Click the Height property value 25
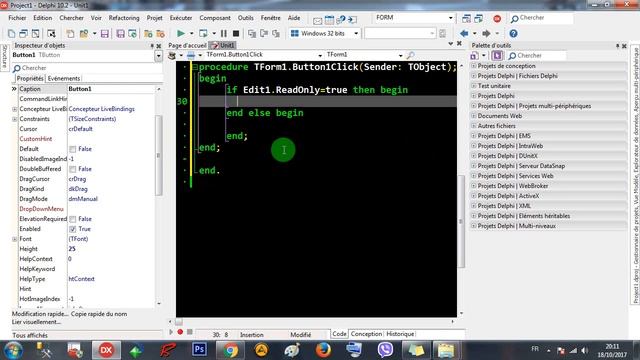Viewport: 640px width, 360px height. point(111,249)
